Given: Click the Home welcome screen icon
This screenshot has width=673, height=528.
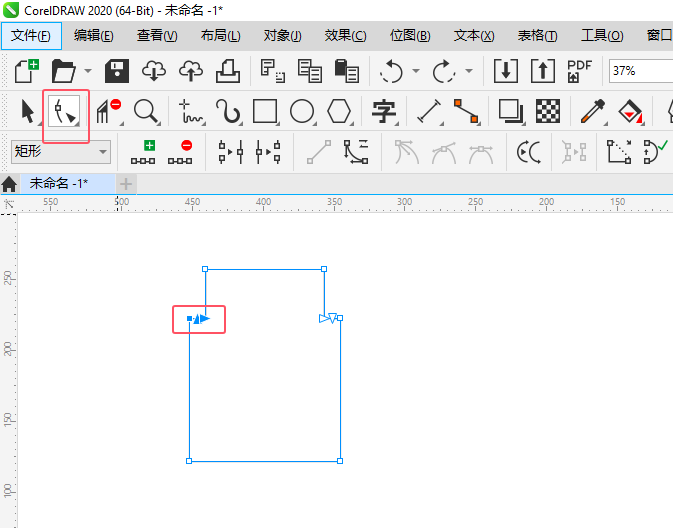Looking at the screenshot, I should (x=9, y=184).
